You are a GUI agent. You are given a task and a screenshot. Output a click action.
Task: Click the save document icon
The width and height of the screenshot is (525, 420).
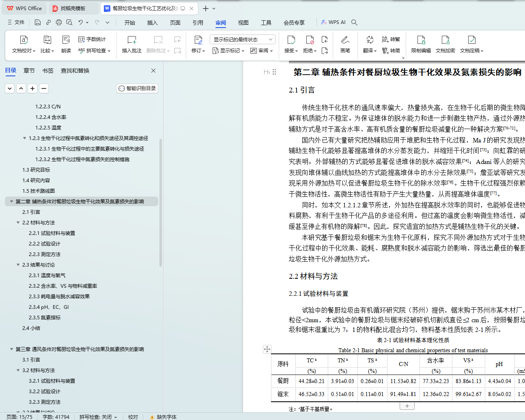pos(38,22)
